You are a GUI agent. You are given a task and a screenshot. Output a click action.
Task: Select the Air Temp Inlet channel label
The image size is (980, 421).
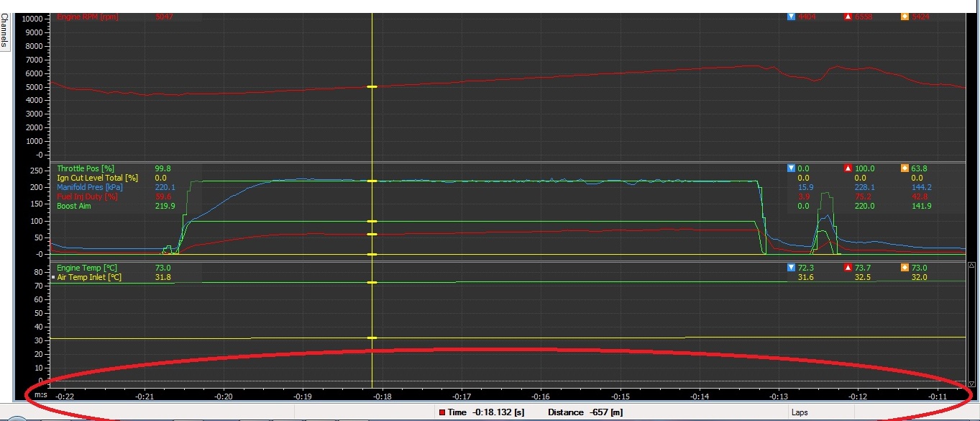[x=89, y=277]
